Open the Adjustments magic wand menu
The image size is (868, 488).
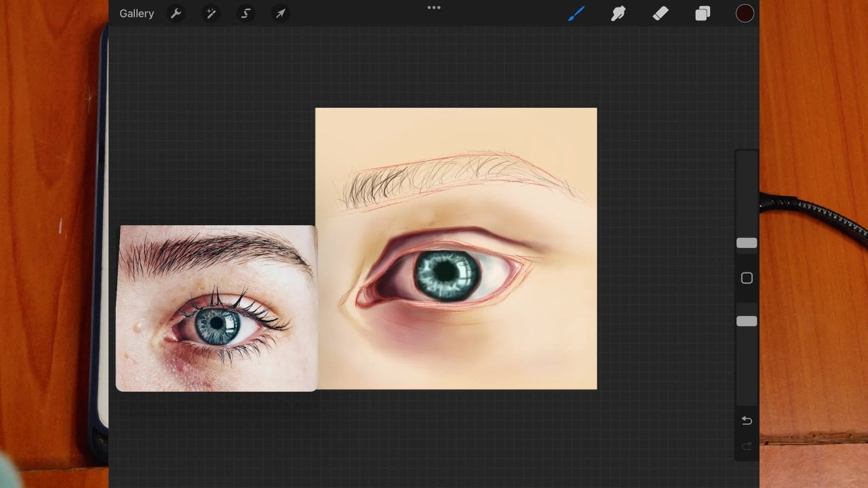(x=211, y=14)
